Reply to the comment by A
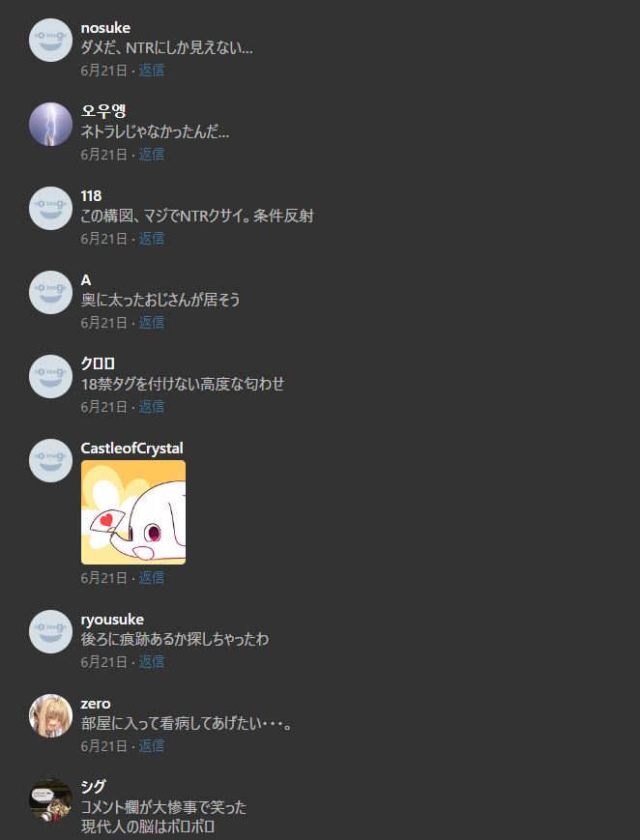The width and height of the screenshot is (640, 840). [152, 323]
